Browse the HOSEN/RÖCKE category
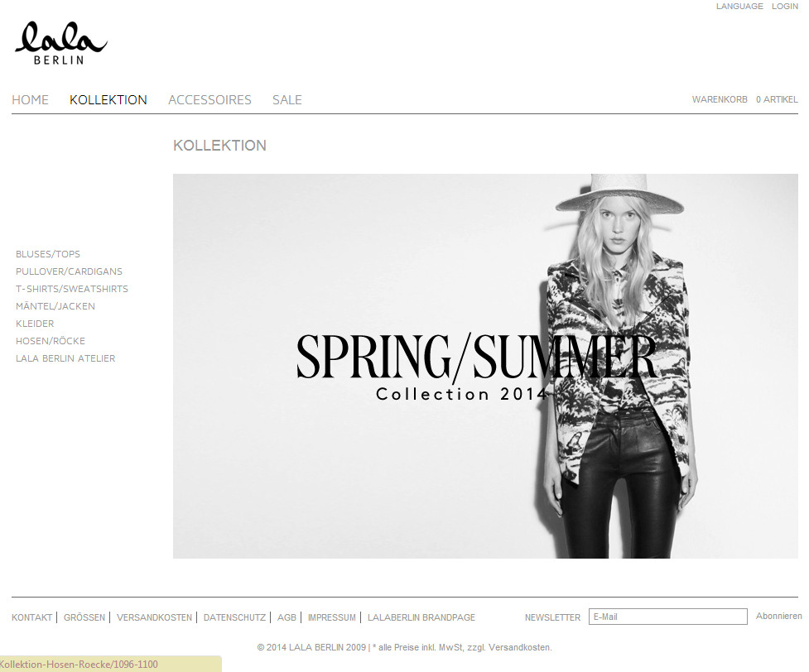The height and width of the screenshot is (672, 809). tap(51, 341)
